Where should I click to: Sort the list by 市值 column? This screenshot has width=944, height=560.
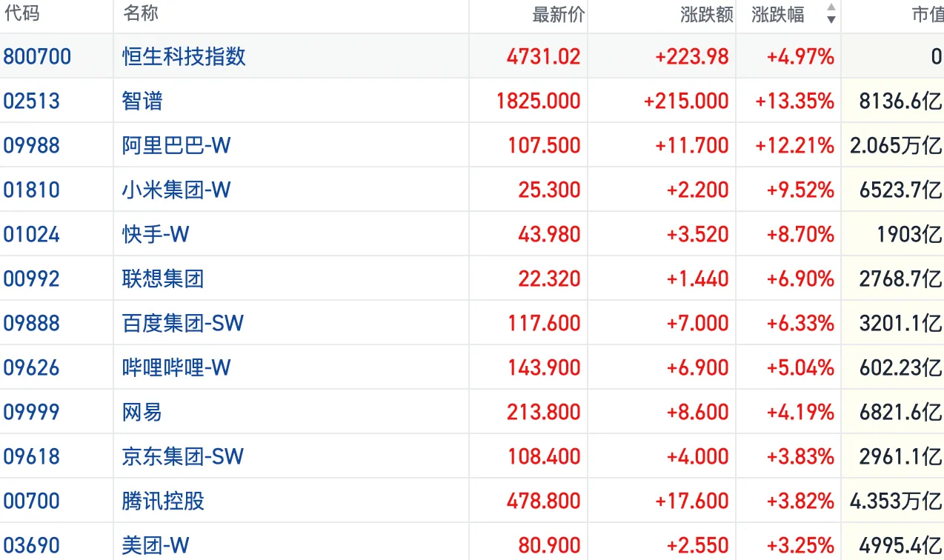click(x=927, y=14)
